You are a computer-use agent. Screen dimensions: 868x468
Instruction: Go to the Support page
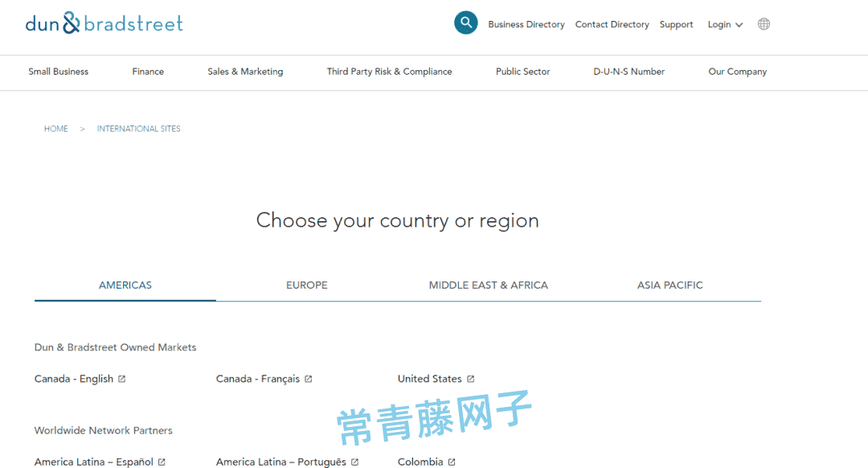(677, 24)
